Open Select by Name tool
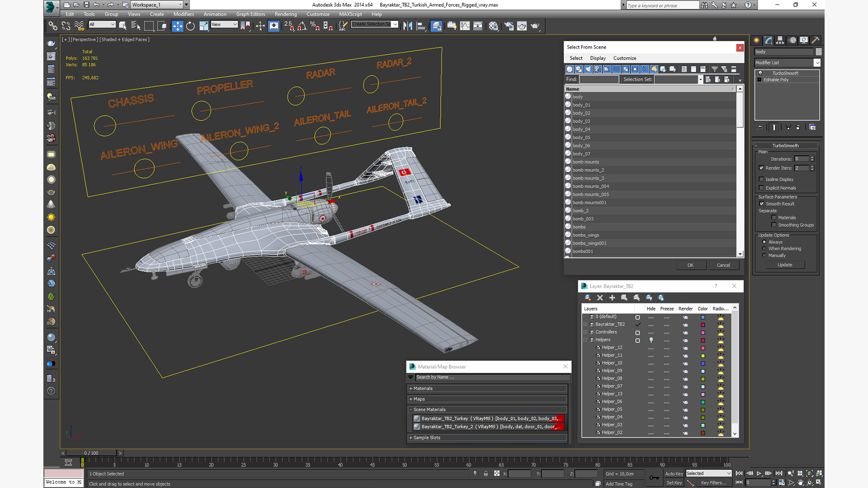 point(136,26)
